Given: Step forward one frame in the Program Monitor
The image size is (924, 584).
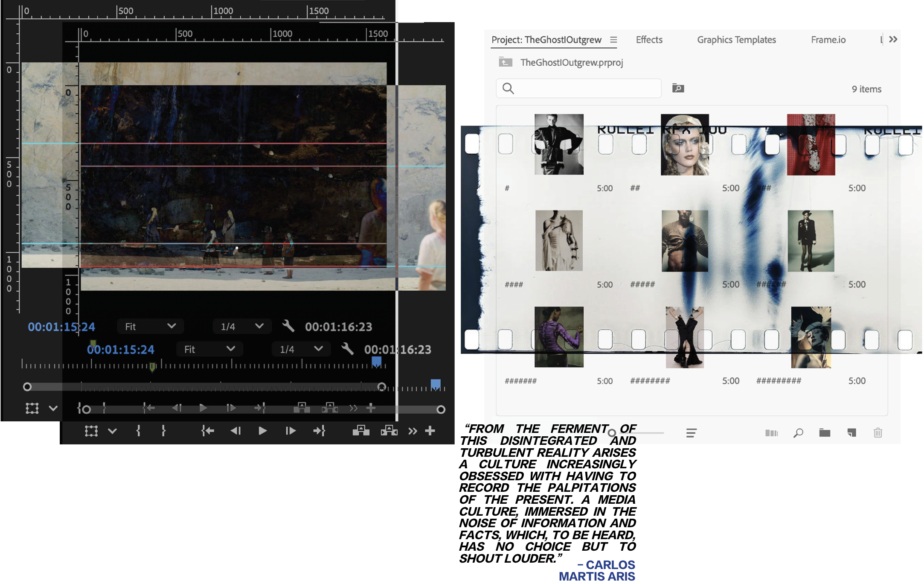Looking at the screenshot, I should [291, 431].
